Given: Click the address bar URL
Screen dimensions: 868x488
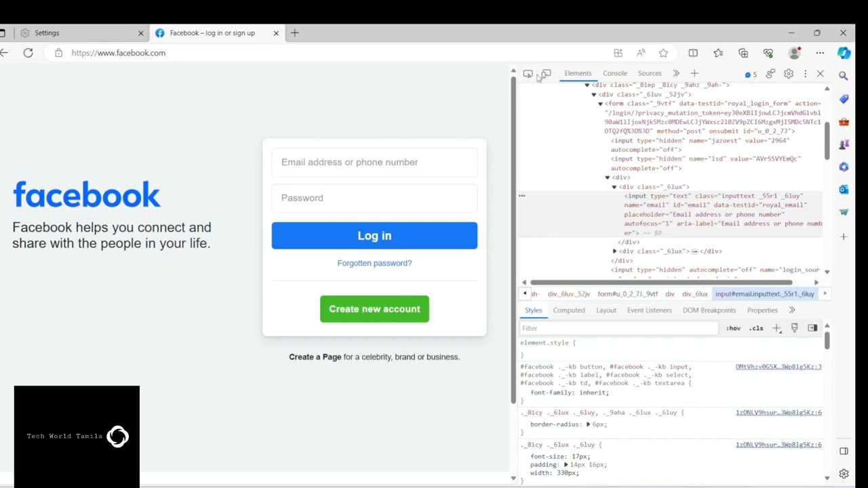Looking at the screenshot, I should point(119,53).
